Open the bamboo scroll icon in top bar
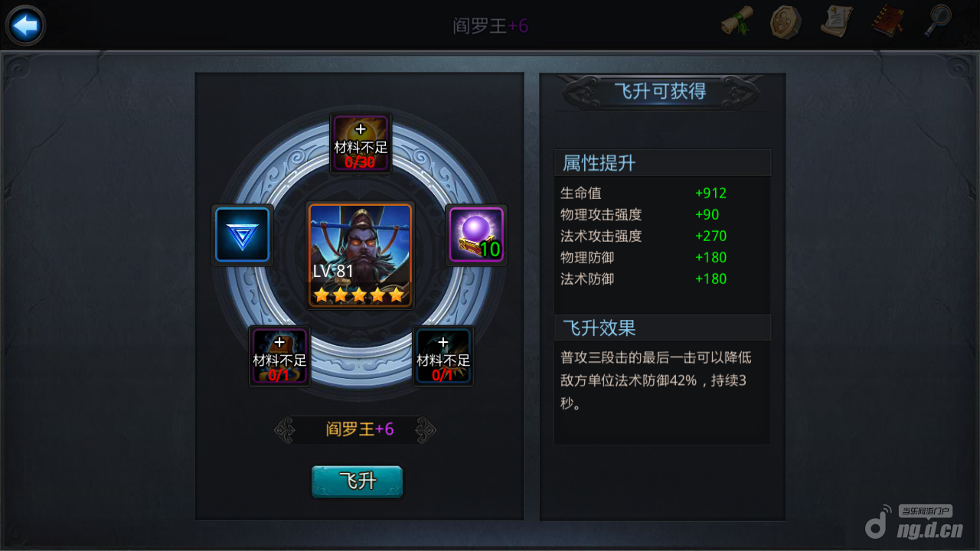The height and width of the screenshot is (551, 980). click(737, 21)
